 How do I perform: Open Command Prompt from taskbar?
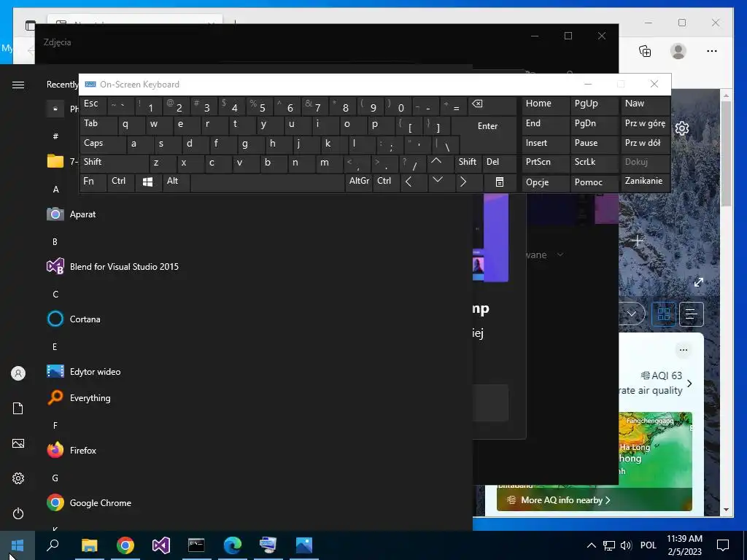tap(196, 545)
